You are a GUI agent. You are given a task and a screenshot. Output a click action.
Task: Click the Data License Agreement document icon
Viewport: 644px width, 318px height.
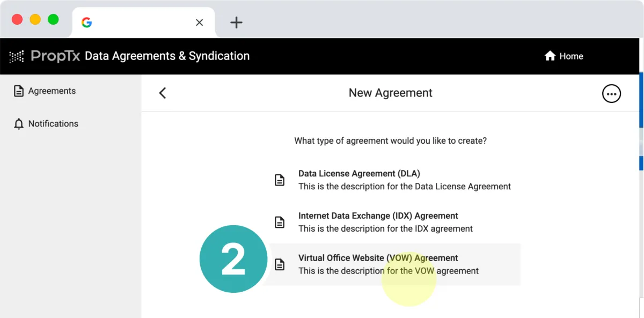point(280,180)
